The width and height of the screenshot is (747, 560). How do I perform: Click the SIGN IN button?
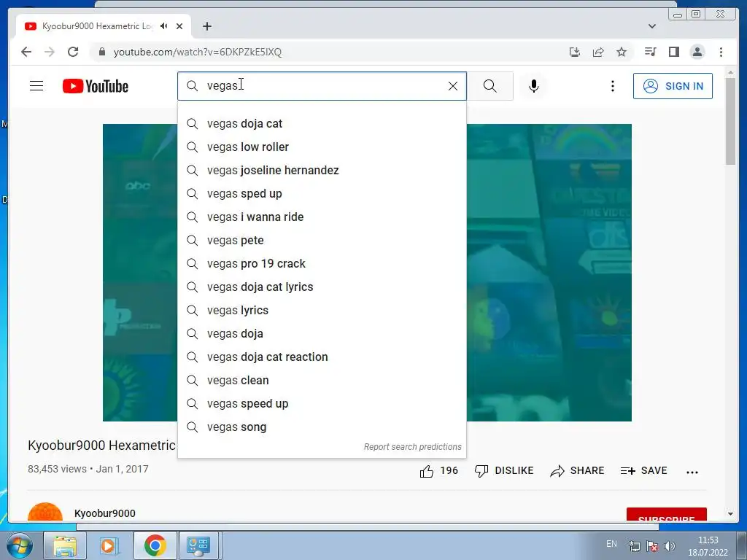coord(673,86)
